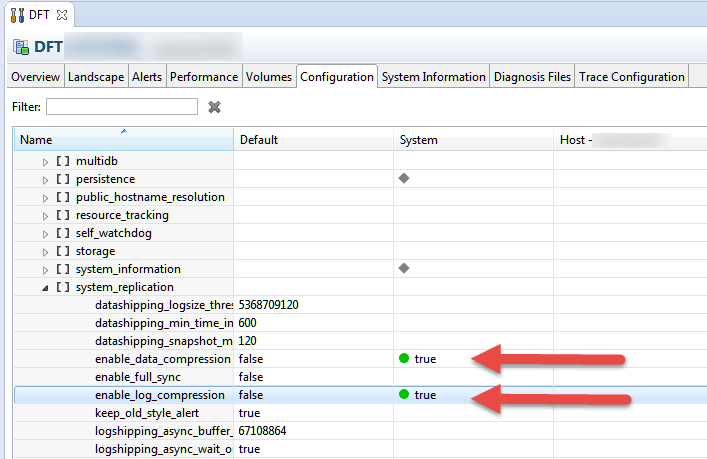This screenshot has width=707, height=459.
Task: Click the System column header
Action: (x=418, y=140)
